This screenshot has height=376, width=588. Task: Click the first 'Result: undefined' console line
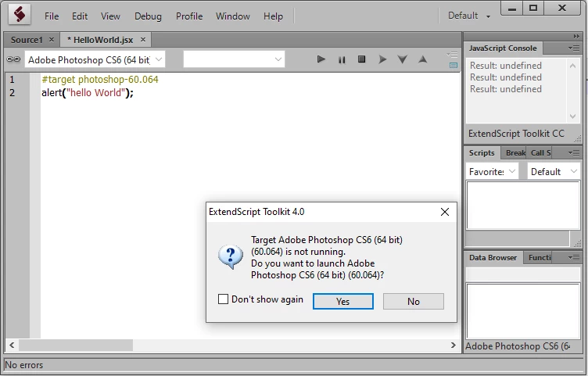(505, 66)
